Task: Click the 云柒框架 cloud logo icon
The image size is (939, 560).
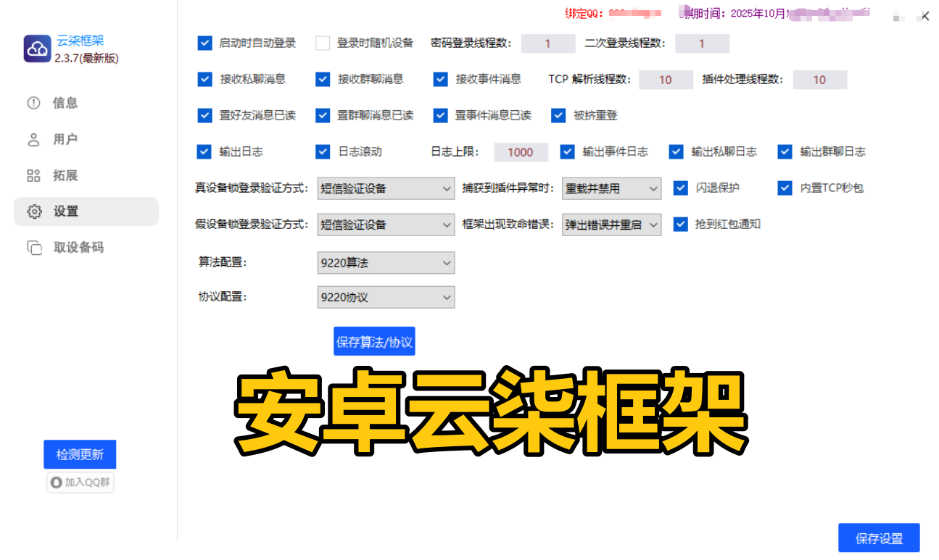Action: point(37,49)
